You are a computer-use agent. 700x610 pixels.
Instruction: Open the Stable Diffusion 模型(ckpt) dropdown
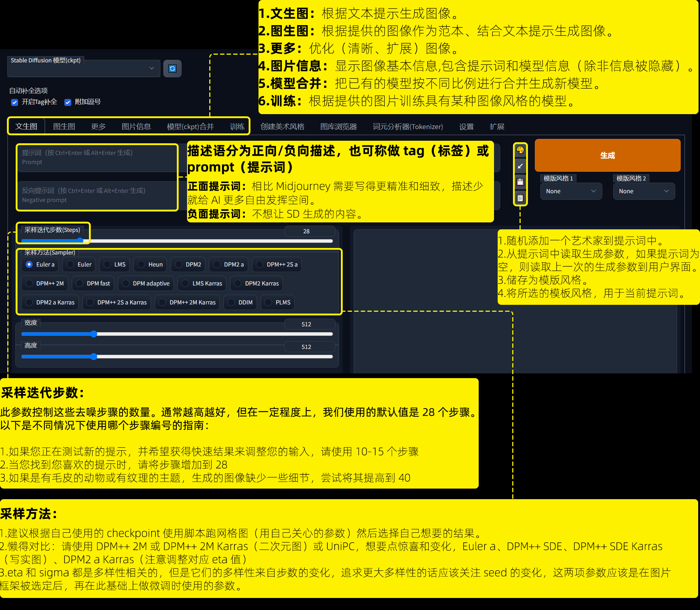(x=84, y=69)
